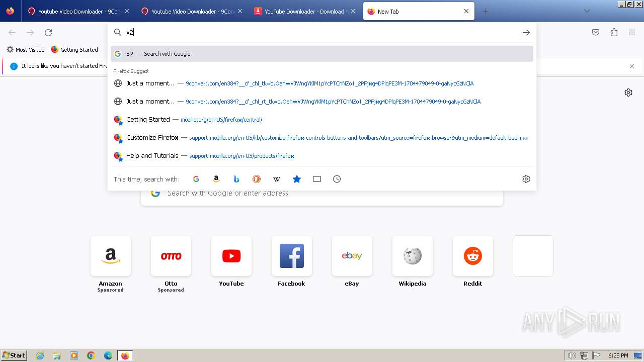Open first 'Just a moment...' 9convert suggestion
The width and height of the screenshot is (644, 362).
[x=322, y=83]
